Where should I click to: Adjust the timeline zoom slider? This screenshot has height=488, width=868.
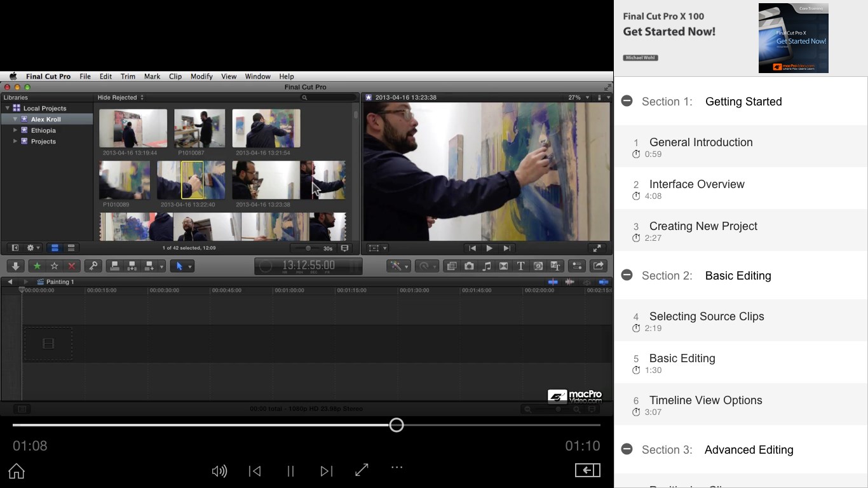(557, 409)
